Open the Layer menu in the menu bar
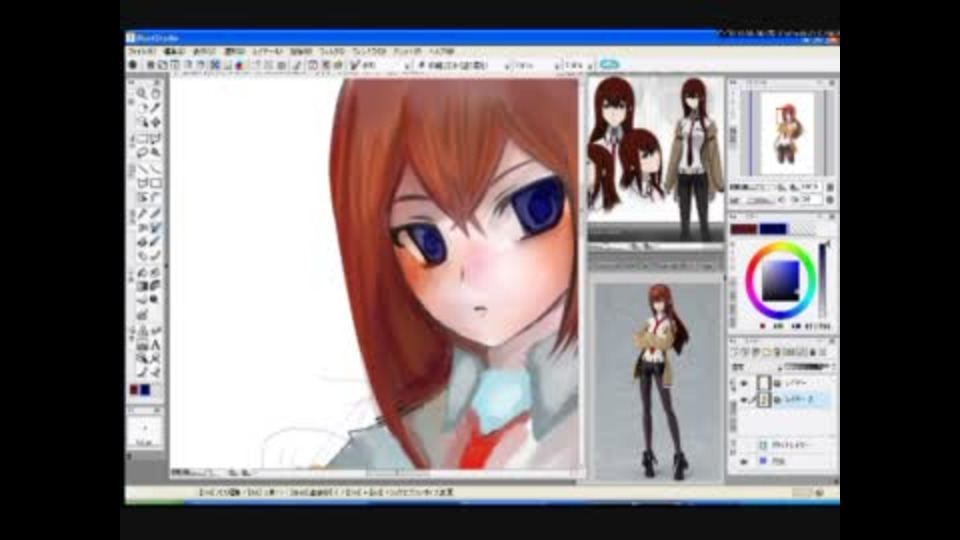960x540 pixels. tap(267, 51)
